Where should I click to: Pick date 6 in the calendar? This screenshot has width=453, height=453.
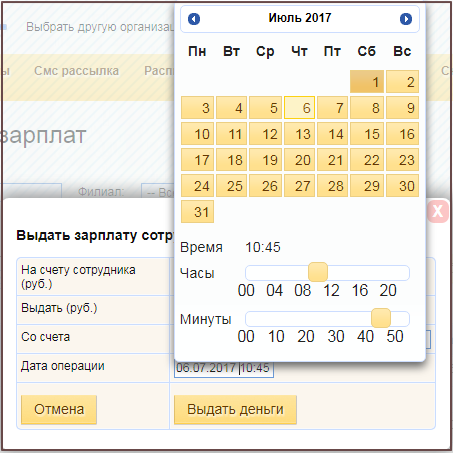click(x=299, y=108)
